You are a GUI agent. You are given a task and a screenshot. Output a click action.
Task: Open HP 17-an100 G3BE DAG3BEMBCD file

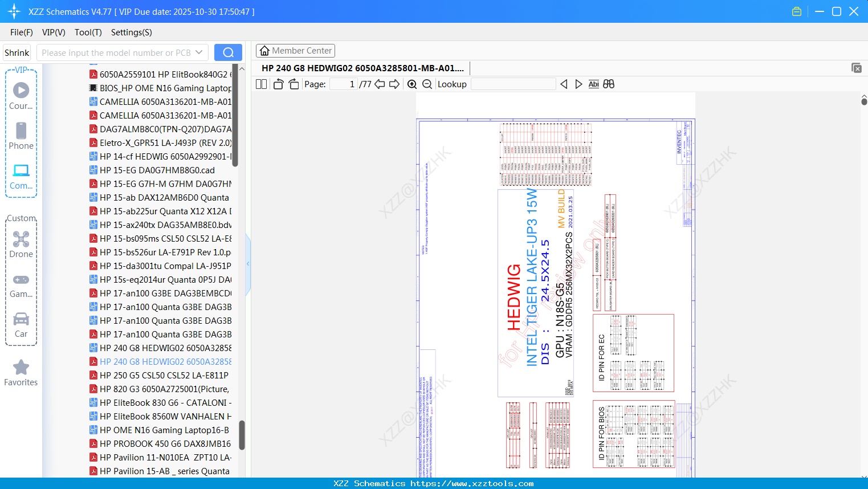(160, 293)
